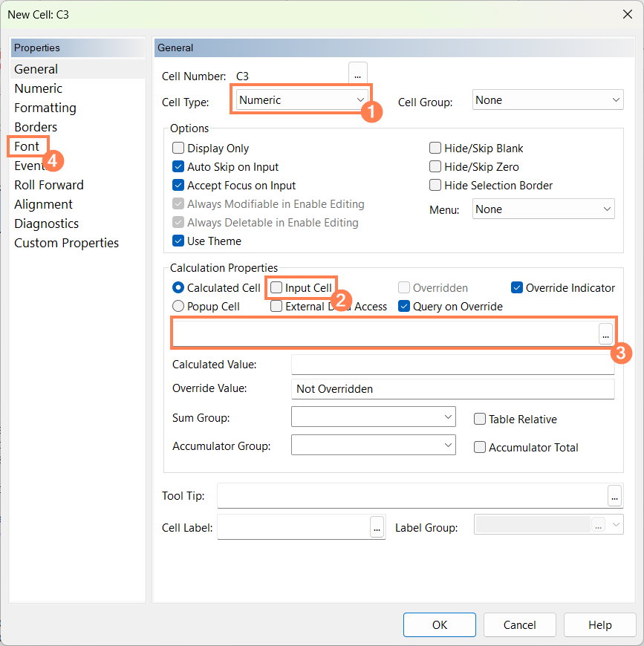Click the Tool Tip ellipsis button
Viewport: 644px width, 646px height.
click(x=614, y=495)
